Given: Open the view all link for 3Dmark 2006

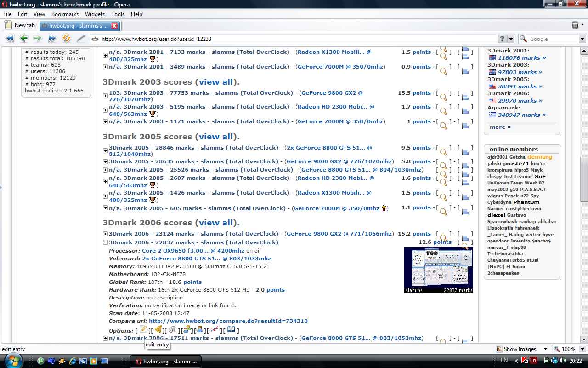Looking at the screenshot, I should tap(215, 223).
